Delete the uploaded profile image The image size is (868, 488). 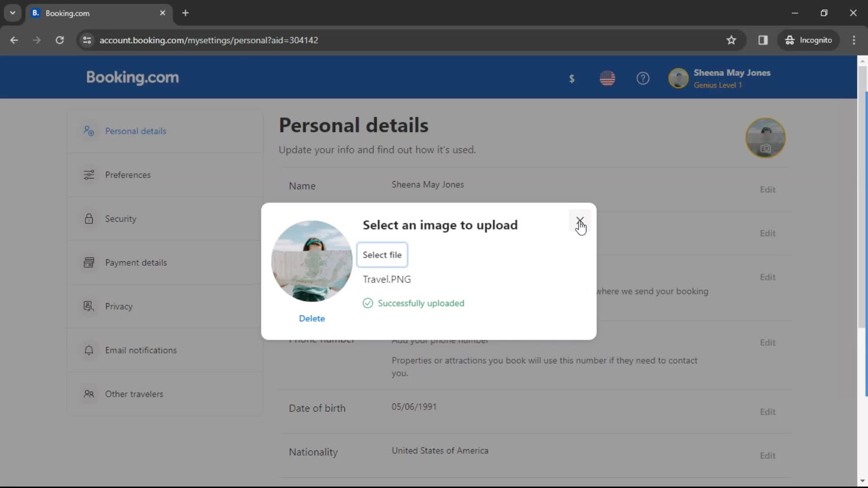(x=312, y=319)
